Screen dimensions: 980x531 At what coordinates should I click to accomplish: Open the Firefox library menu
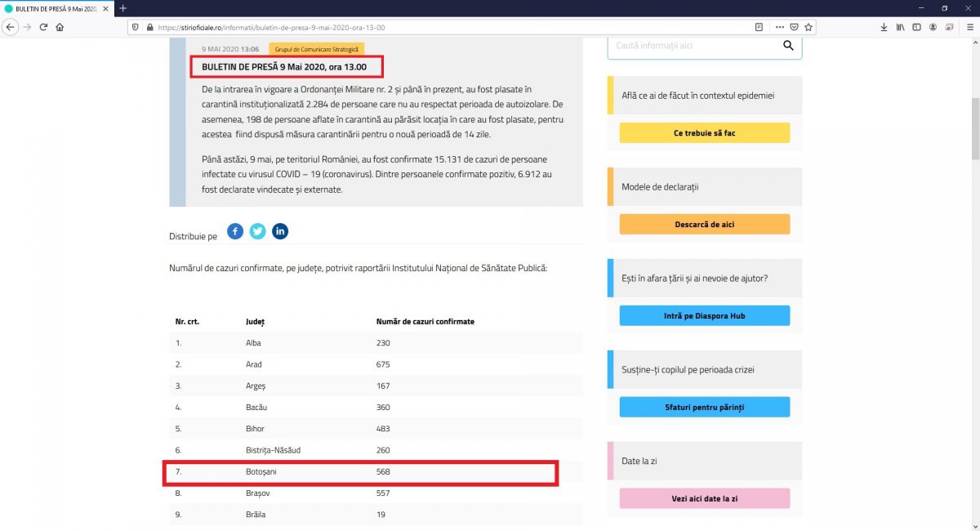pos(900,27)
